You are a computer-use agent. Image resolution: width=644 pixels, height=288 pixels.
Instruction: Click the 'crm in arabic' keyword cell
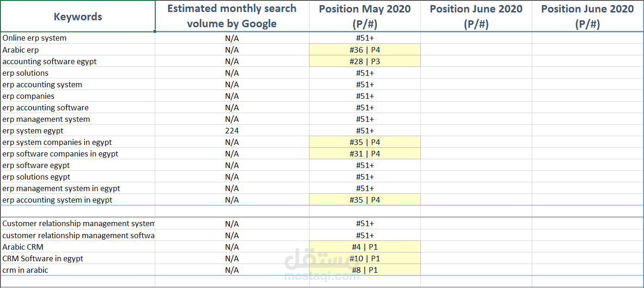78,270
